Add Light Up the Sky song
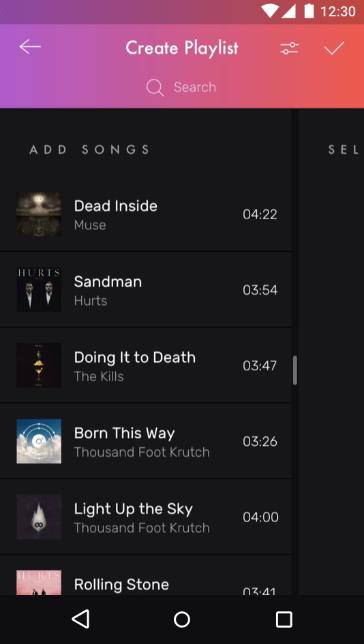 (146, 517)
